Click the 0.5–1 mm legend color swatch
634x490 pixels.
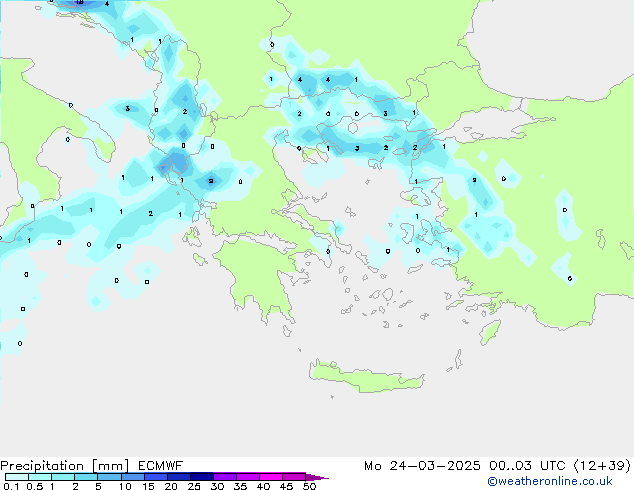click(40, 477)
